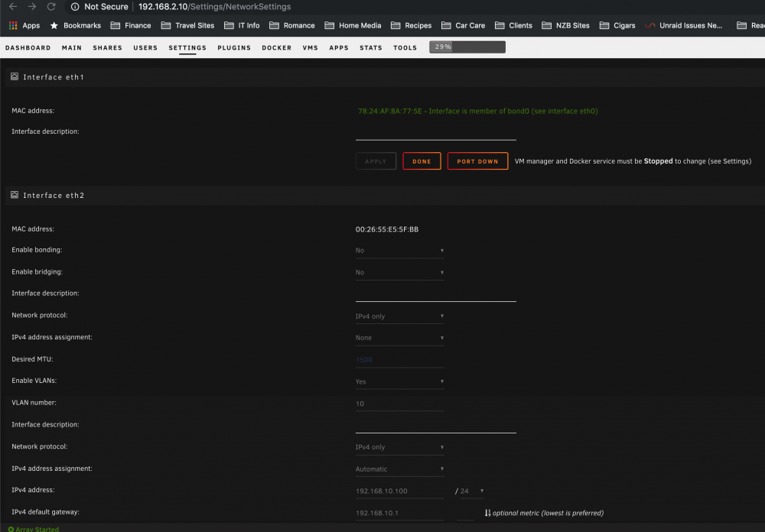
Task: Open the Clients bookmark folder
Action: click(x=513, y=25)
